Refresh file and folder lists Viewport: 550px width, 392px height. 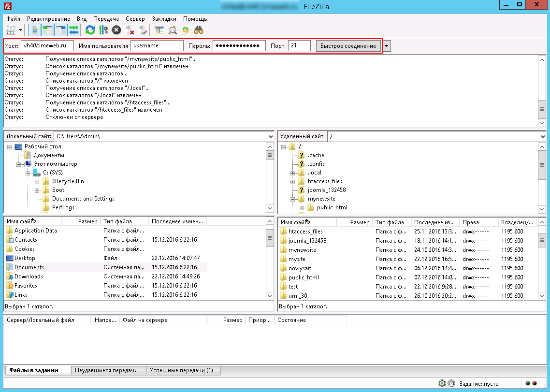90,30
